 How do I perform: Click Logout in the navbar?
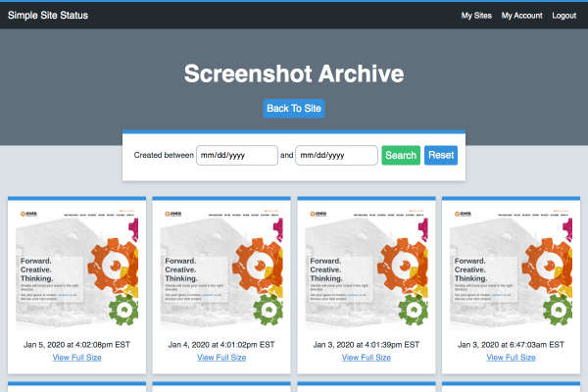[x=564, y=16]
